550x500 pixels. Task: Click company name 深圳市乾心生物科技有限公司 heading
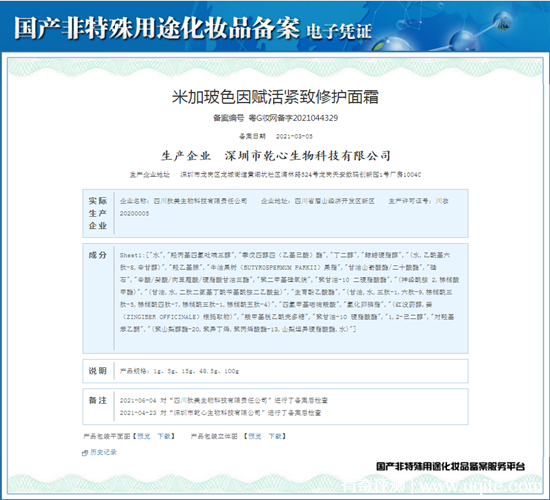point(308,156)
